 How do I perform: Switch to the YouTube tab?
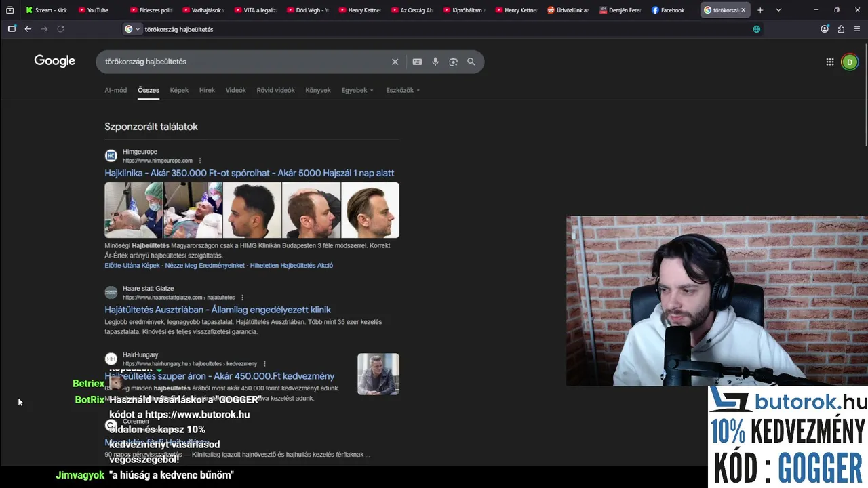pos(97,10)
